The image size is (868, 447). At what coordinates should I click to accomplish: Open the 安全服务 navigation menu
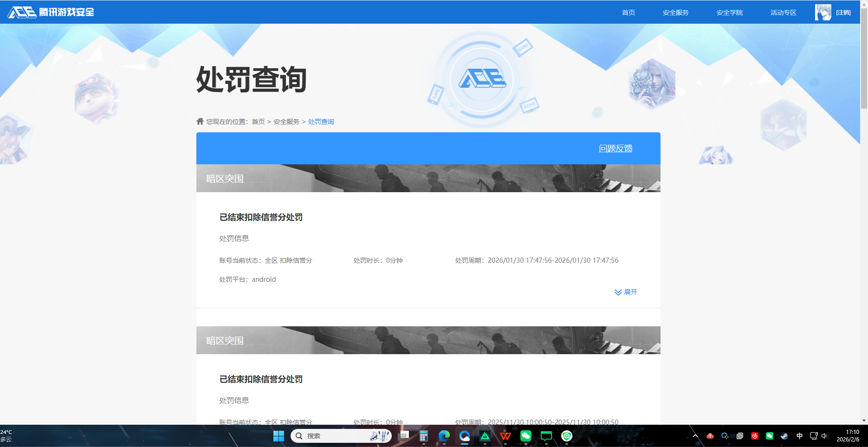click(675, 12)
